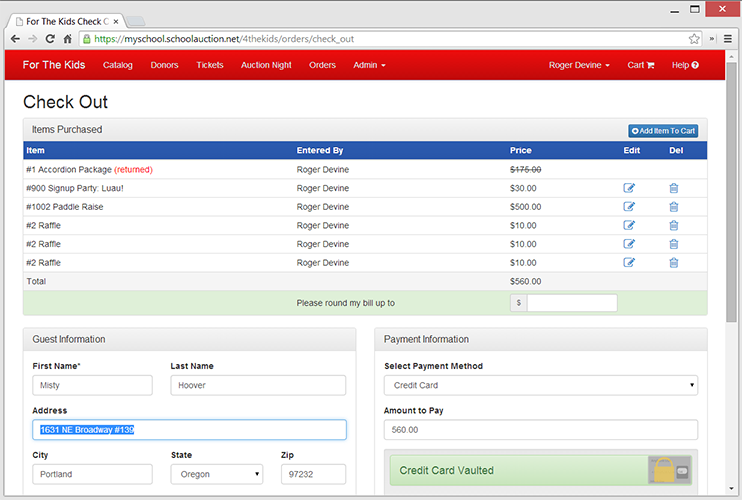Viewport: 742px width, 500px height.
Task: Click the Amount to Pay field
Action: click(x=540, y=430)
